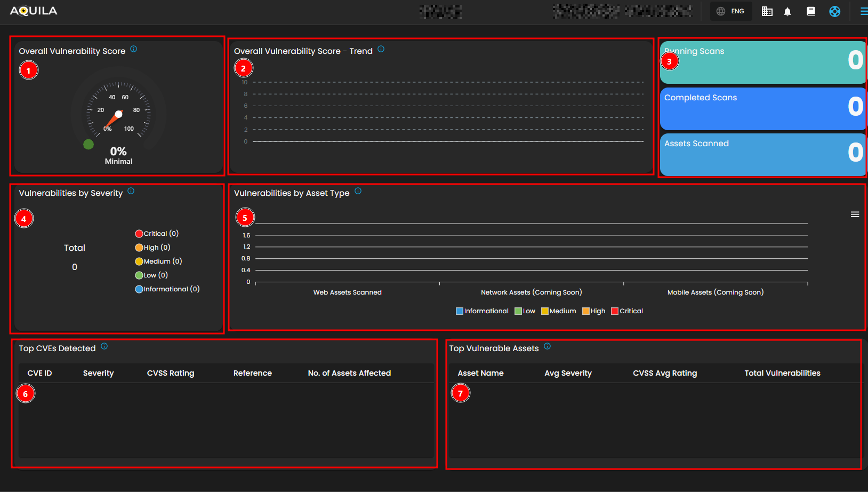
Task: Click the blue lifebuoy support icon
Action: (835, 11)
